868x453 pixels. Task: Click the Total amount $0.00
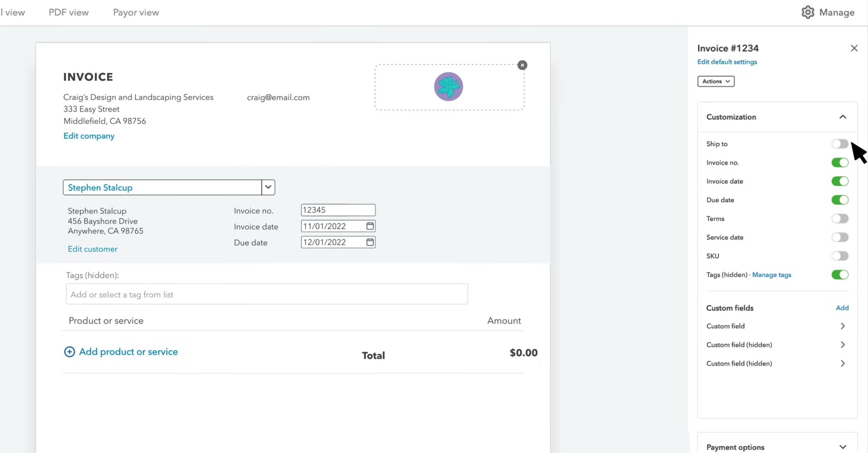524,353
